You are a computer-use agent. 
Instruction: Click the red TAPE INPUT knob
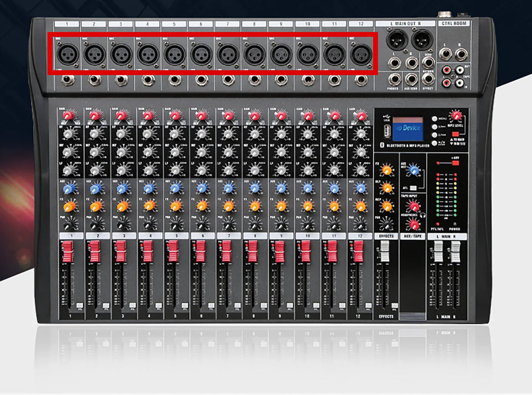415,207
